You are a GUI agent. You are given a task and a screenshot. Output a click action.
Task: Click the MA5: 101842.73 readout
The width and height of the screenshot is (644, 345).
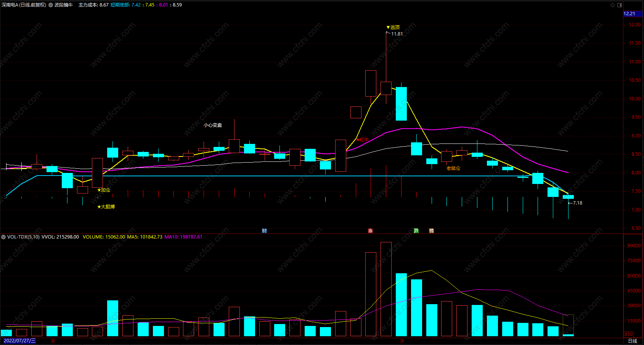145,237
